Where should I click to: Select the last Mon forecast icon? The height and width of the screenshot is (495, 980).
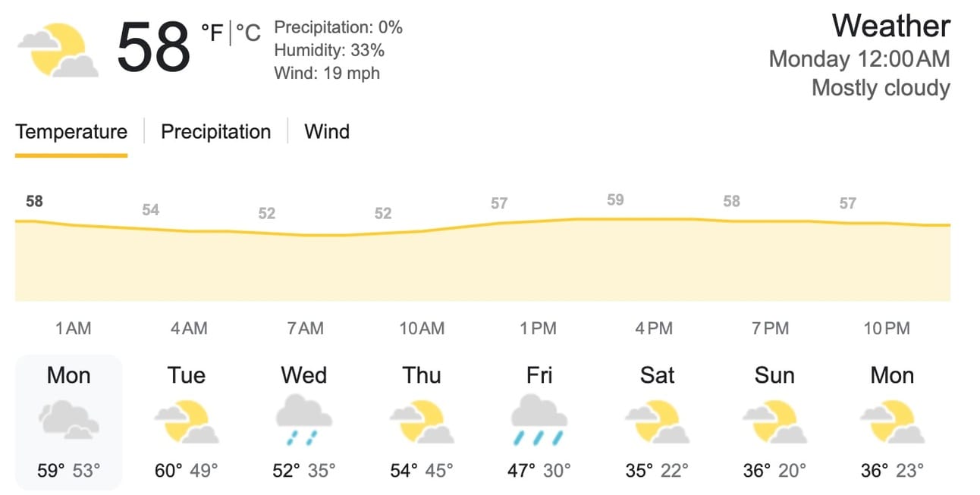pos(892,422)
